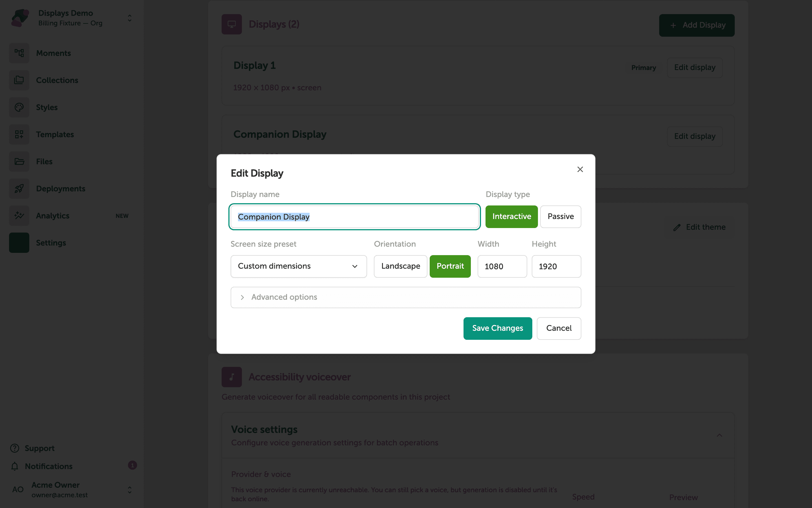Click the Displays (2) heading
This screenshot has height=508, width=812.
pos(274,24)
